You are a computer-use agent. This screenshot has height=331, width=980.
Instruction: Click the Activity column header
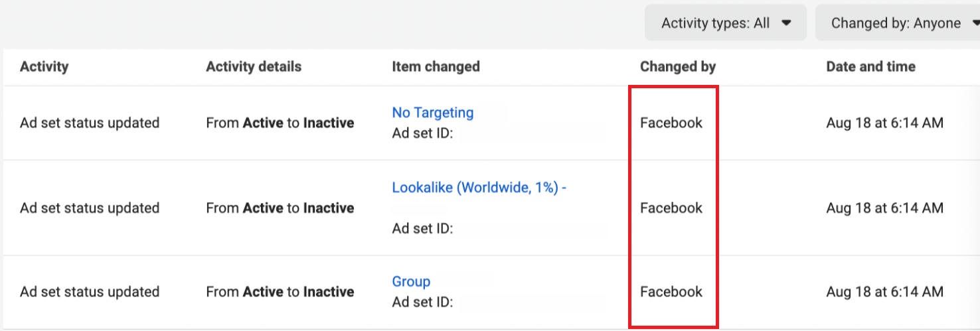pyautogui.click(x=44, y=66)
